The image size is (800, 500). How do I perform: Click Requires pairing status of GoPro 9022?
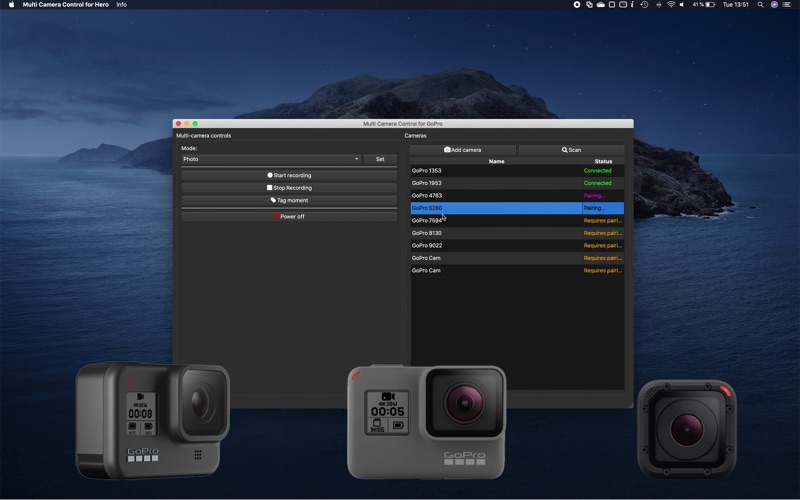[x=603, y=246]
